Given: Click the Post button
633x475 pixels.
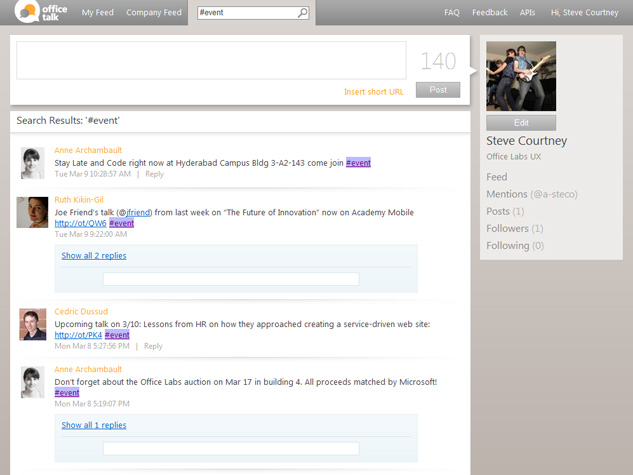Looking at the screenshot, I should pyautogui.click(x=438, y=90).
